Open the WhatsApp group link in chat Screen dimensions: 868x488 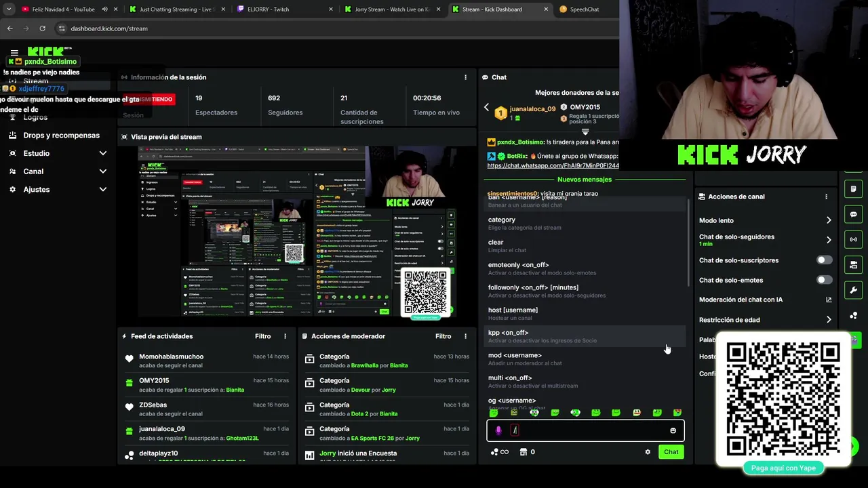pos(553,165)
